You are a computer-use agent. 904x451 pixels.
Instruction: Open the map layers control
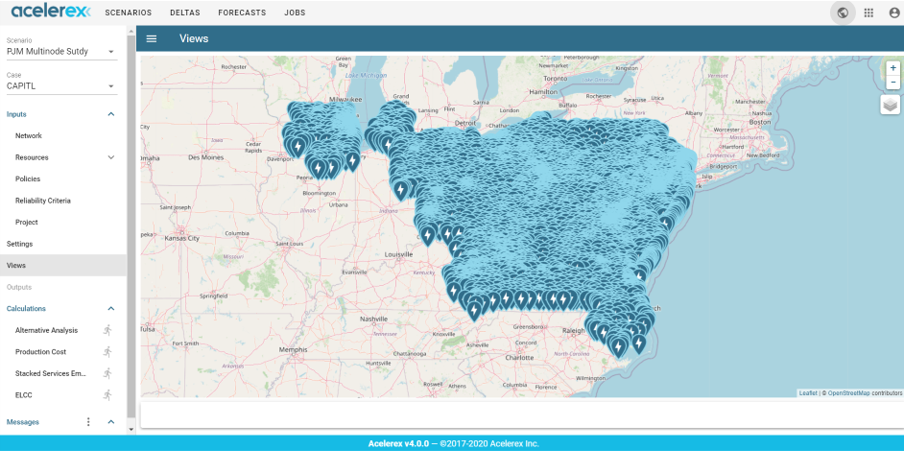[890, 105]
